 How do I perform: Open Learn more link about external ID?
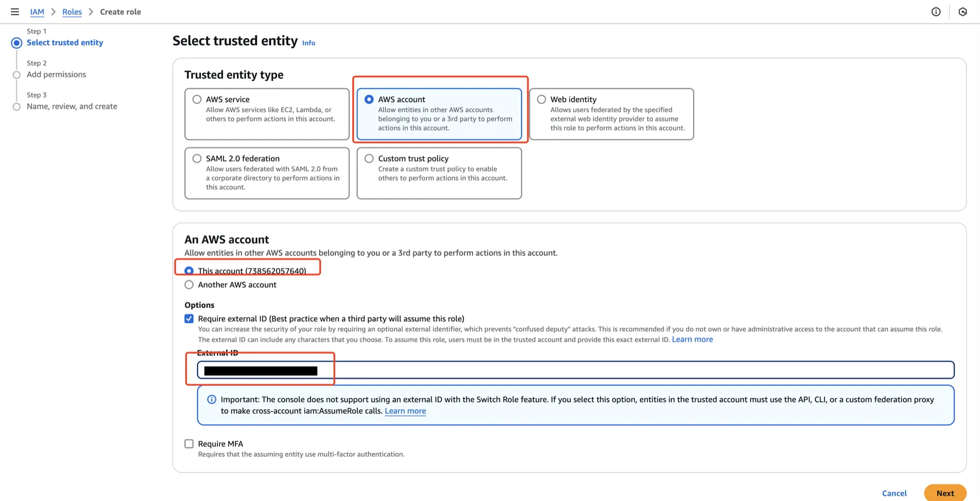[x=692, y=339]
